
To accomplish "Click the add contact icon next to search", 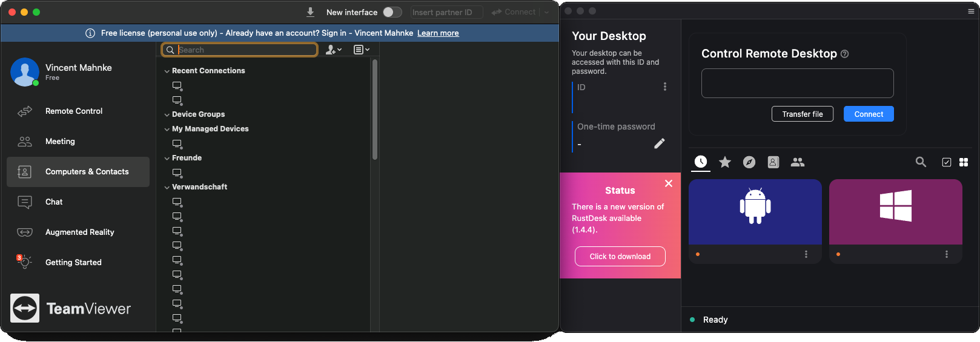I will 333,50.
